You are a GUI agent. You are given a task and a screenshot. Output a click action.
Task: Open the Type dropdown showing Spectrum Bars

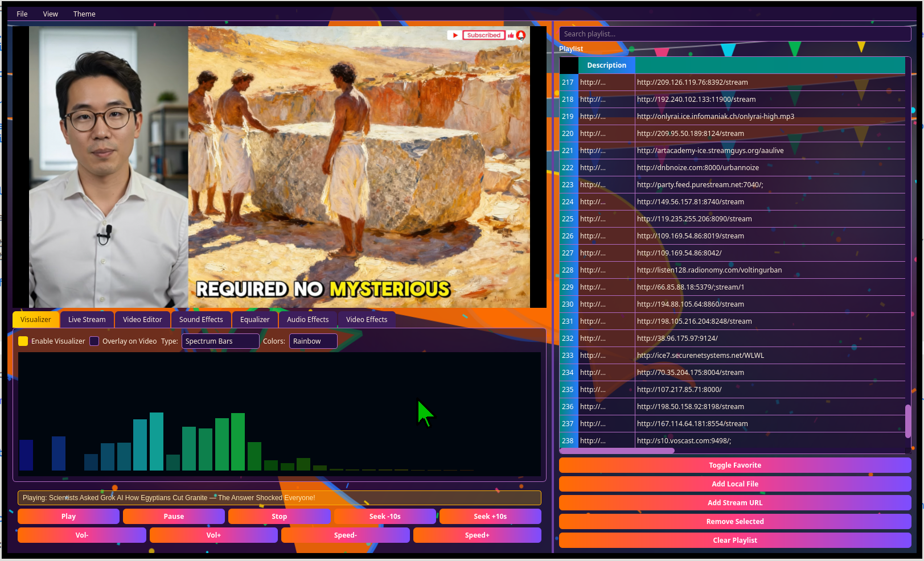pos(220,341)
